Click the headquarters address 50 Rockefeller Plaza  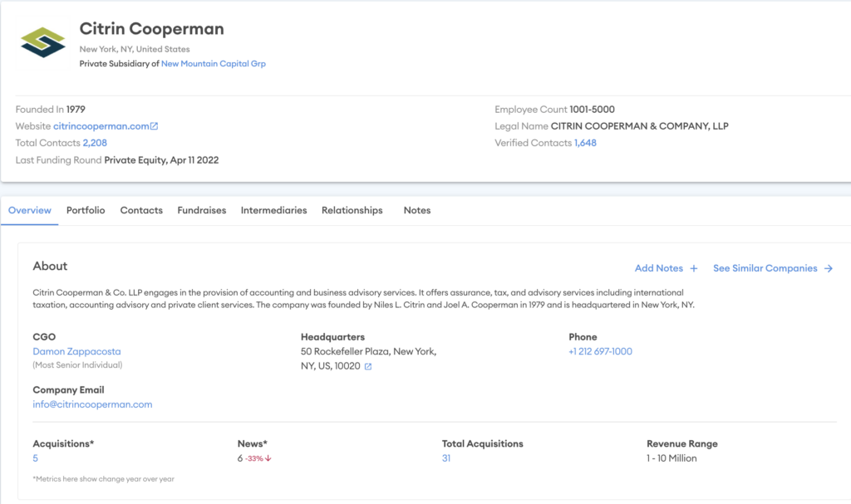pos(368,359)
